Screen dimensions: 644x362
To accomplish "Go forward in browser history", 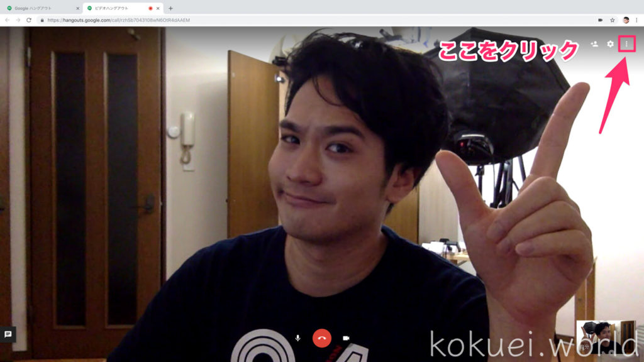I will [18, 20].
